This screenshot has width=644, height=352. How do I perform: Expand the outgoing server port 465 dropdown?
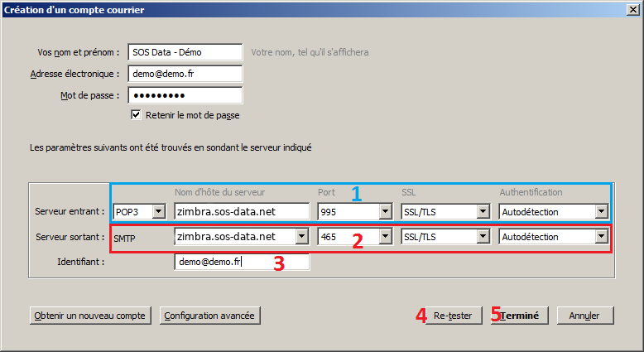384,237
